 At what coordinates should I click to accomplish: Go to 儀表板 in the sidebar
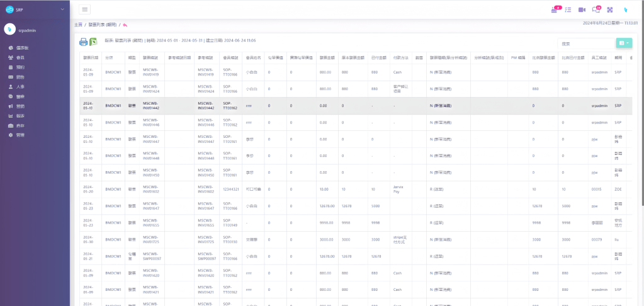point(21,48)
